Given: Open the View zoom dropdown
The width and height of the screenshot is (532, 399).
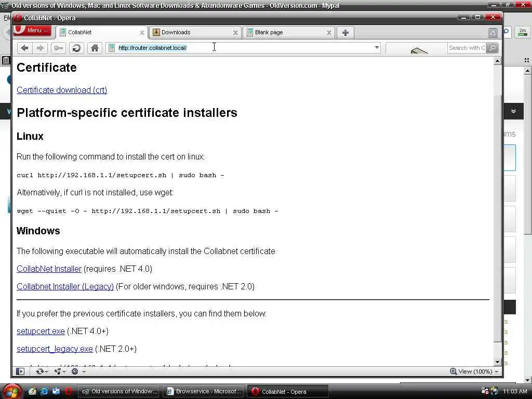Looking at the screenshot, I should [x=475, y=371].
